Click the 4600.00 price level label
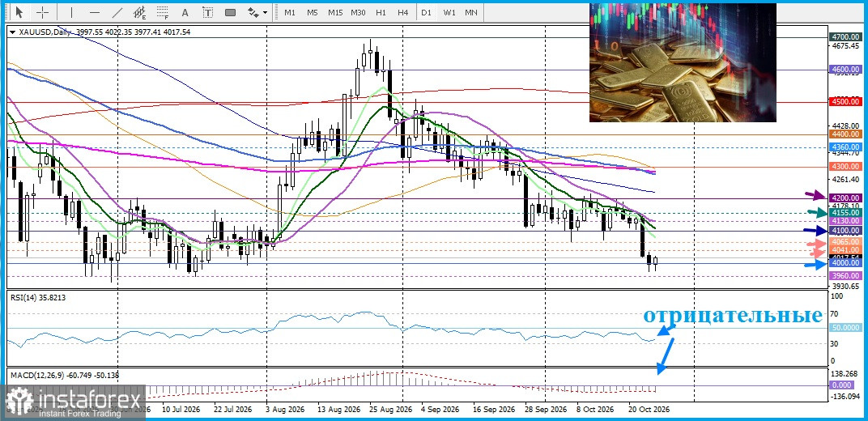 (x=845, y=70)
